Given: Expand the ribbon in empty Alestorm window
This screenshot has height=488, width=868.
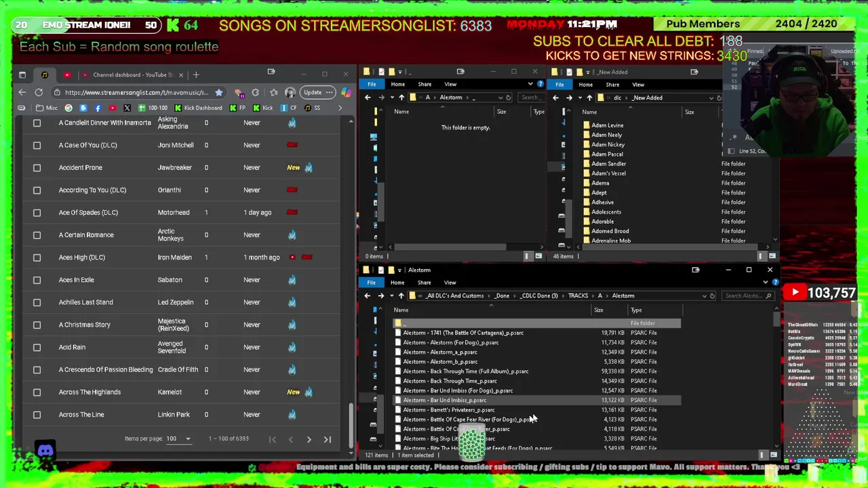Looking at the screenshot, I should tap(530, 84).
